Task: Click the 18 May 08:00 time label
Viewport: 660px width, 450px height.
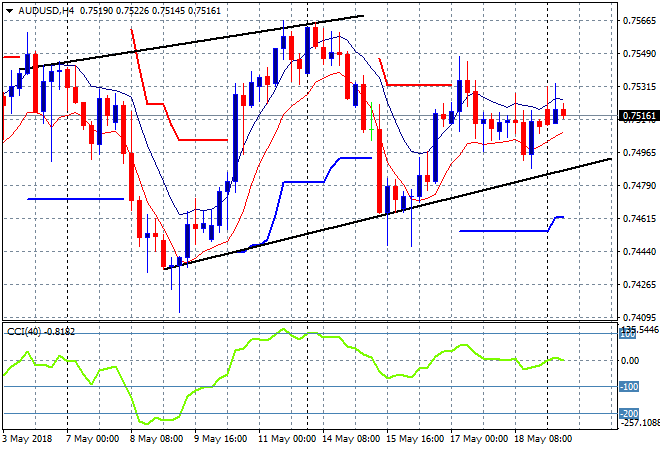Action: coord(543,439)
